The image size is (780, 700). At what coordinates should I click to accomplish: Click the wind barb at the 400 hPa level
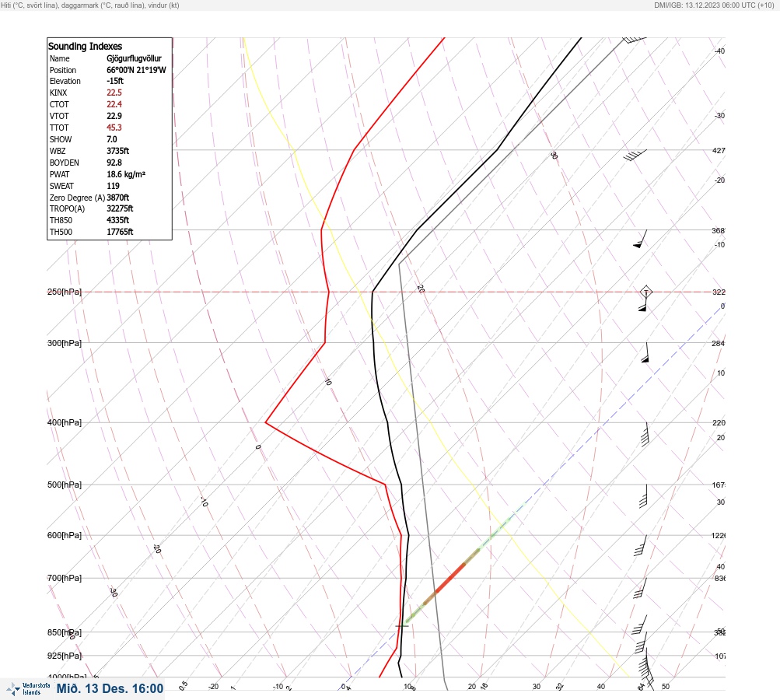645,434
